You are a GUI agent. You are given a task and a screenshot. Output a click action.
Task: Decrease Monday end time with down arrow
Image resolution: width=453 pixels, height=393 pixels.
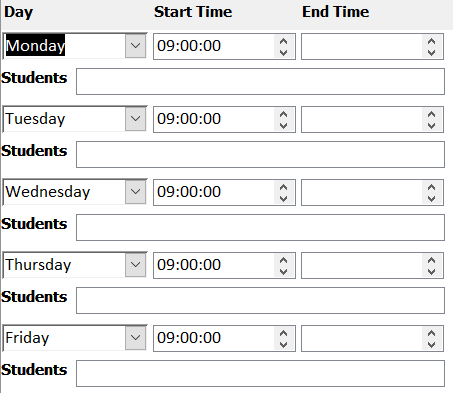(x=432, y=52)
